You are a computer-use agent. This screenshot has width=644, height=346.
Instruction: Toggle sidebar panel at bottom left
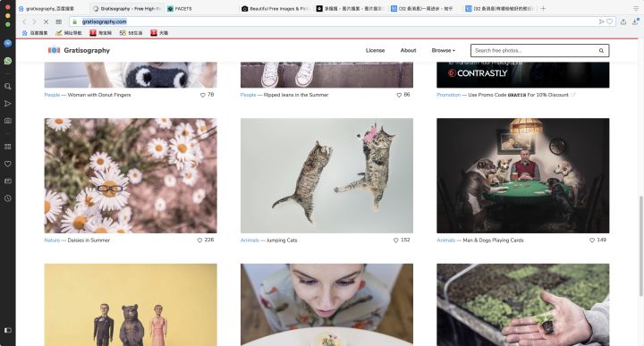(7, 330)
